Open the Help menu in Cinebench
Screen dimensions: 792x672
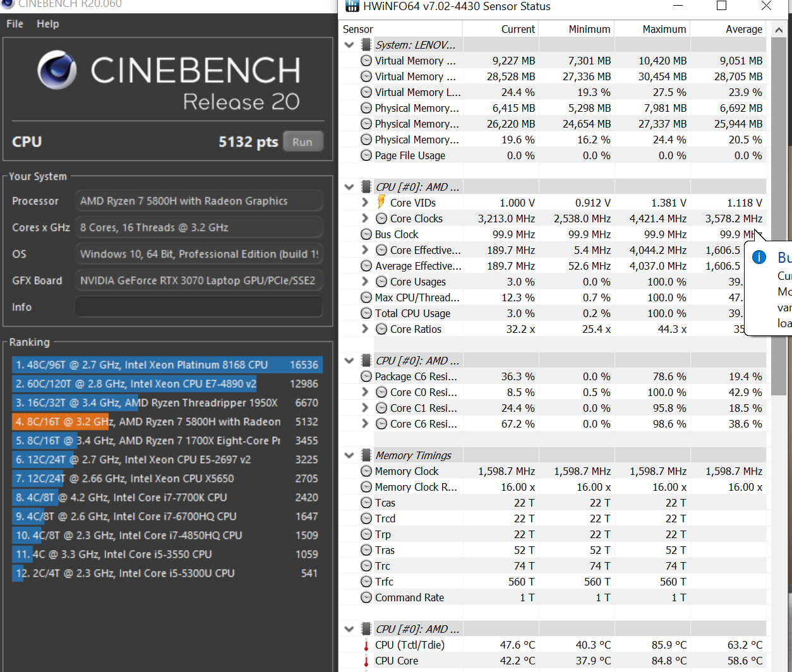click(x=47, y=24)
